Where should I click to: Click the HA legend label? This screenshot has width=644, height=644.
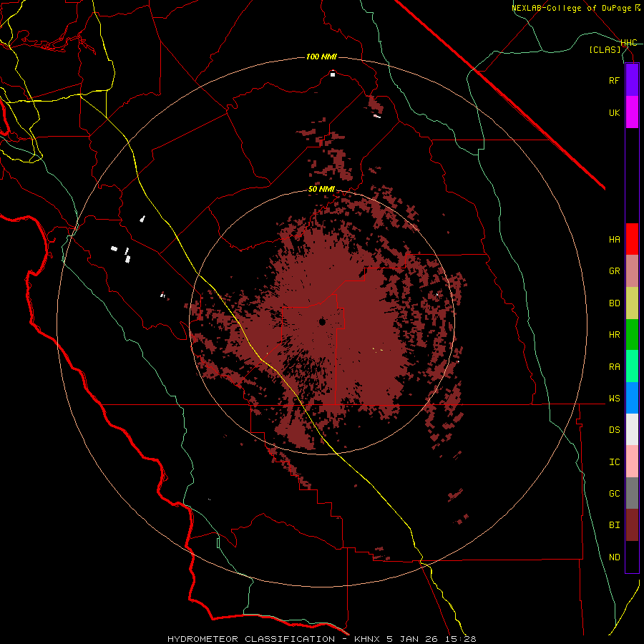pos(614,240)
